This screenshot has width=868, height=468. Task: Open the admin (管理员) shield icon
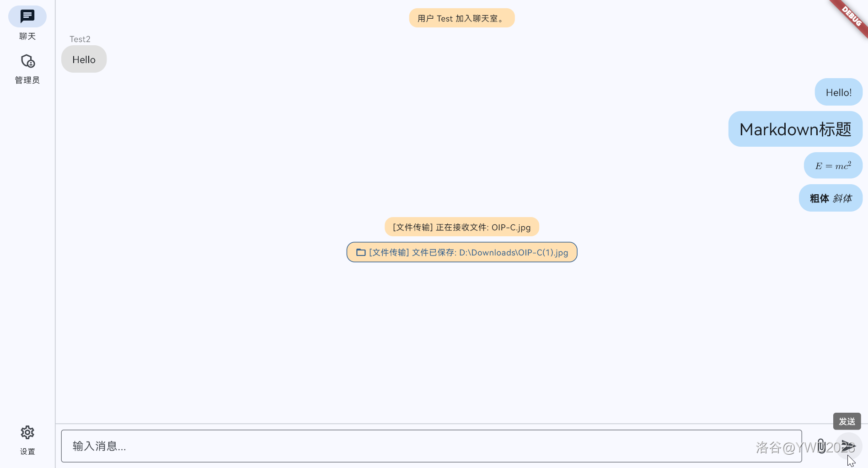pyautogui.click(x=27, y=61)
